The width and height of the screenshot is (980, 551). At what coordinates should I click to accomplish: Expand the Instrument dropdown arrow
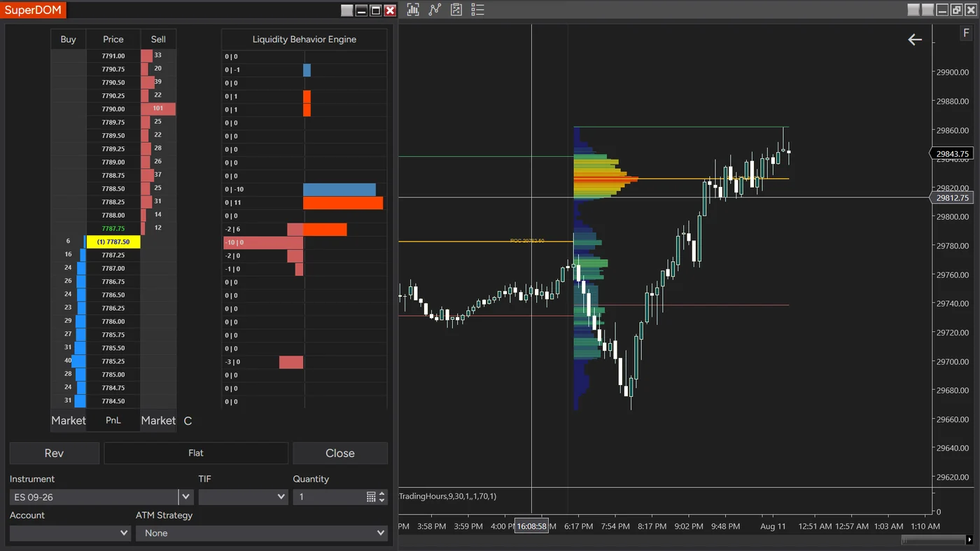(x=185, y=497)
